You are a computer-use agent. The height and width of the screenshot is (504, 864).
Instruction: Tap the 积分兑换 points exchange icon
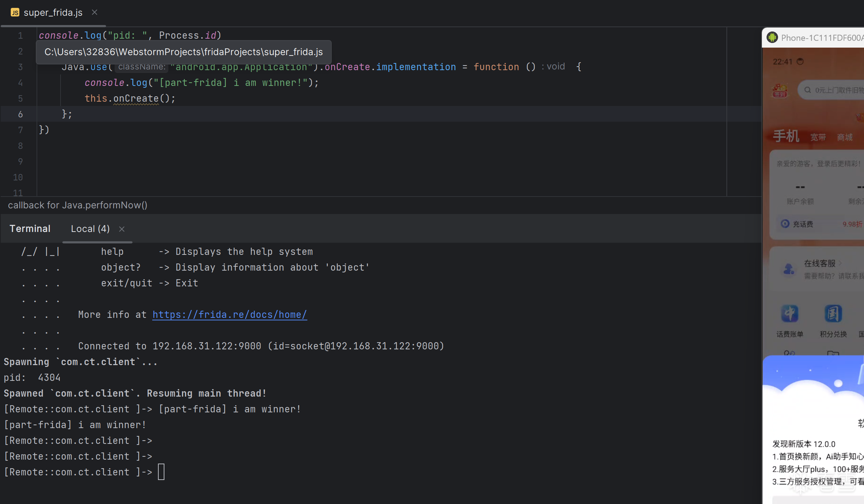833,314
